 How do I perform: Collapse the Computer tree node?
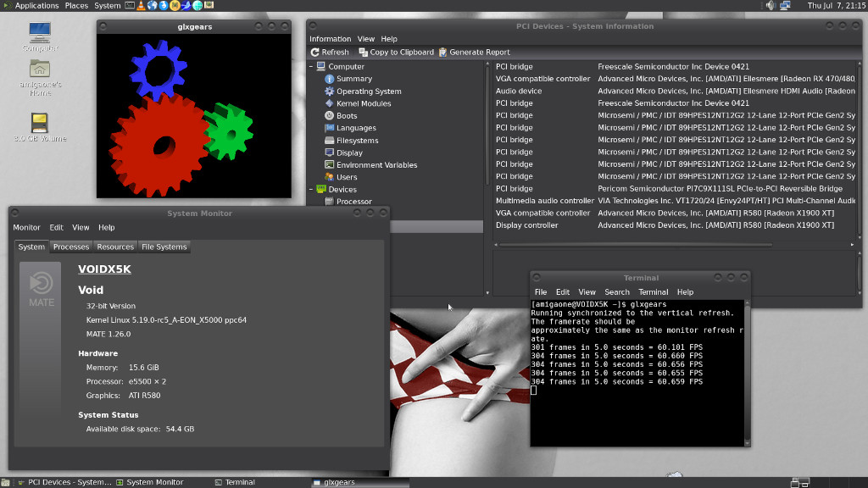311,66
